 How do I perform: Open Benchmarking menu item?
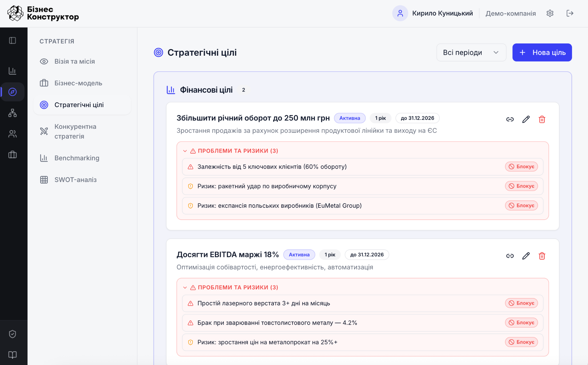(82, 158)
